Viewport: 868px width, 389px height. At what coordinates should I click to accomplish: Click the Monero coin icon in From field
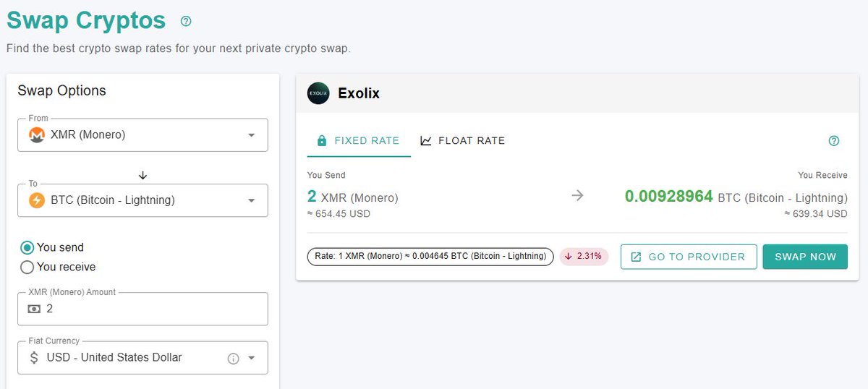37,135
